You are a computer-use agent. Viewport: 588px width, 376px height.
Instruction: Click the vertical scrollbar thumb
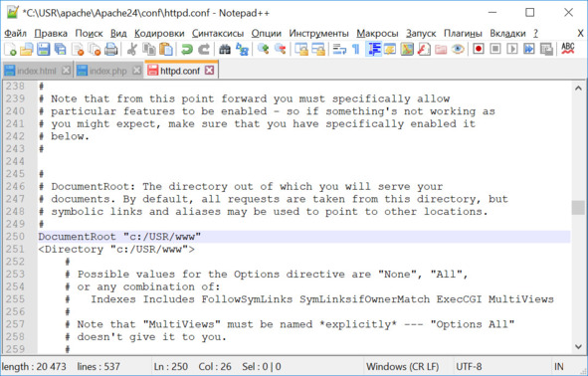[x=578, y=208]
